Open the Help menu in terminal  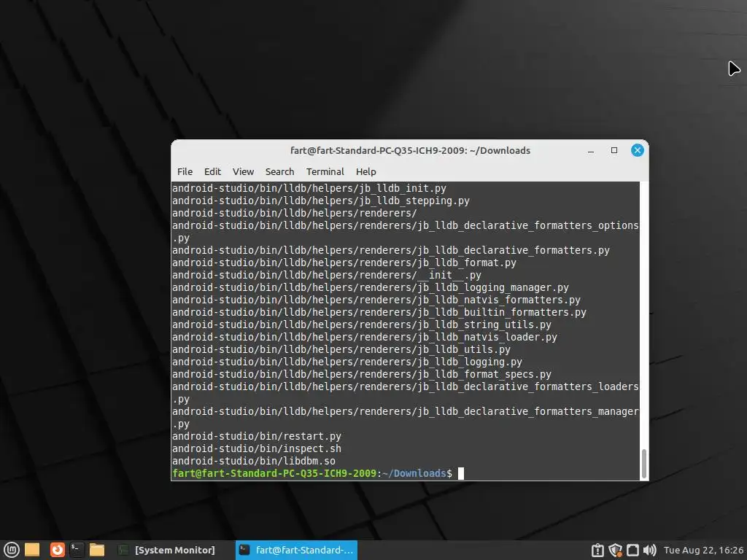click(366, 171)
